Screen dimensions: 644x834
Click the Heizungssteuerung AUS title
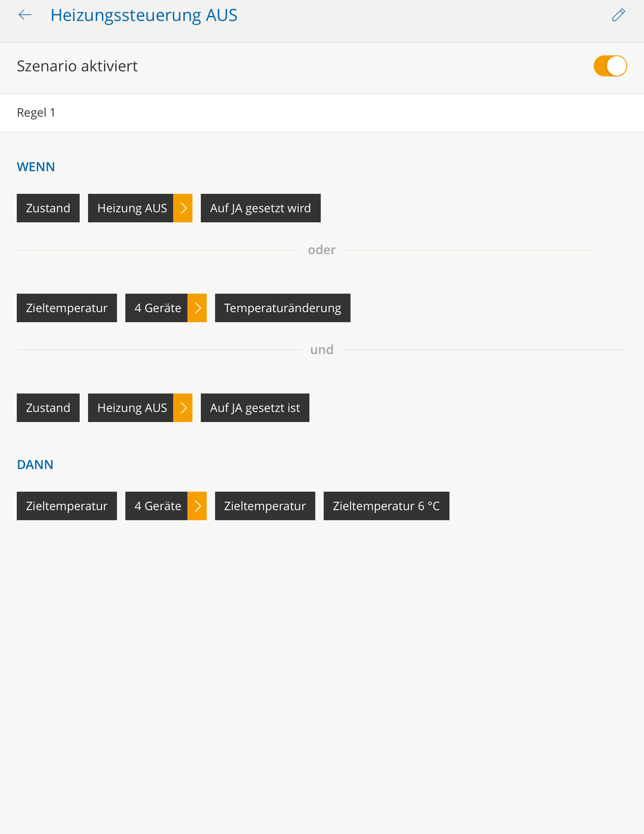click(144, 16)
